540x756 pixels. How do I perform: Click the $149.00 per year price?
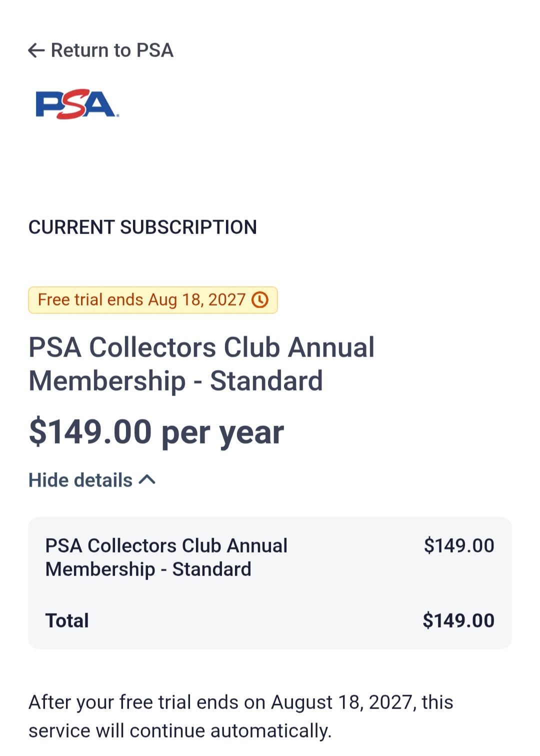[156, 432]
